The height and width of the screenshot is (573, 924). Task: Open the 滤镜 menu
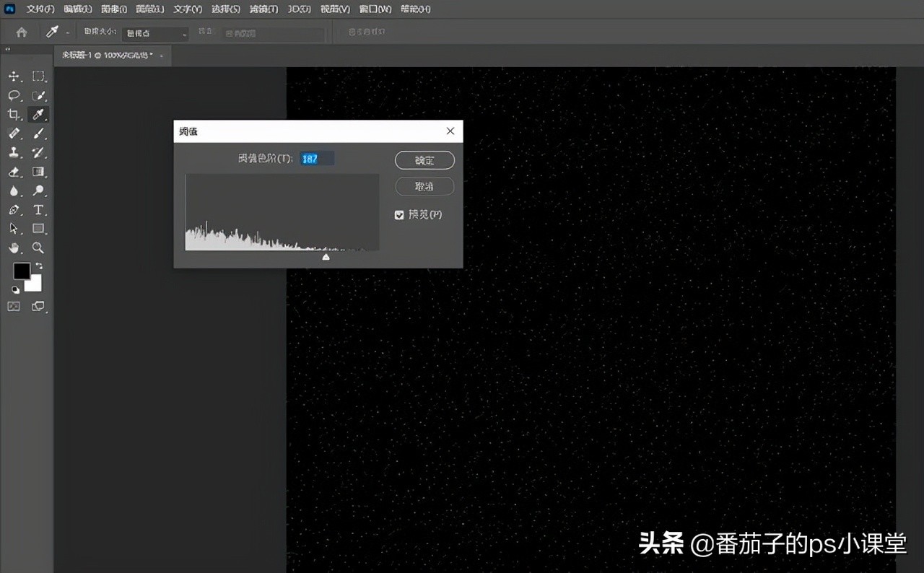(263, 9)
